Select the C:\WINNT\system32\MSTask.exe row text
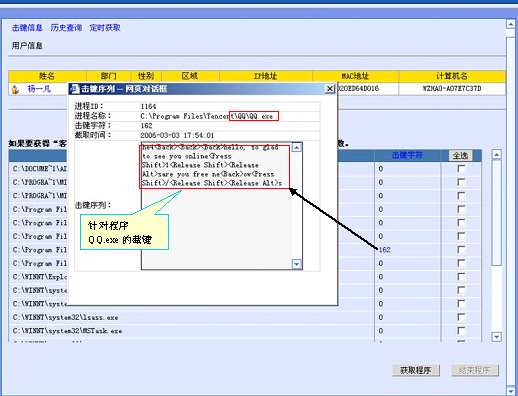 67,331
